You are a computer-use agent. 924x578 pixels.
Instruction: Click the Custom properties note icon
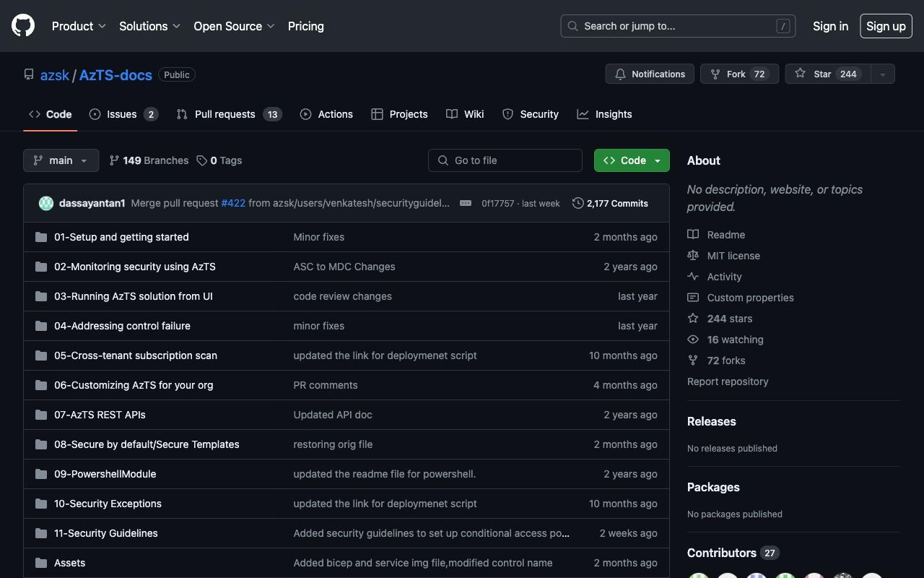coord(693,298)
